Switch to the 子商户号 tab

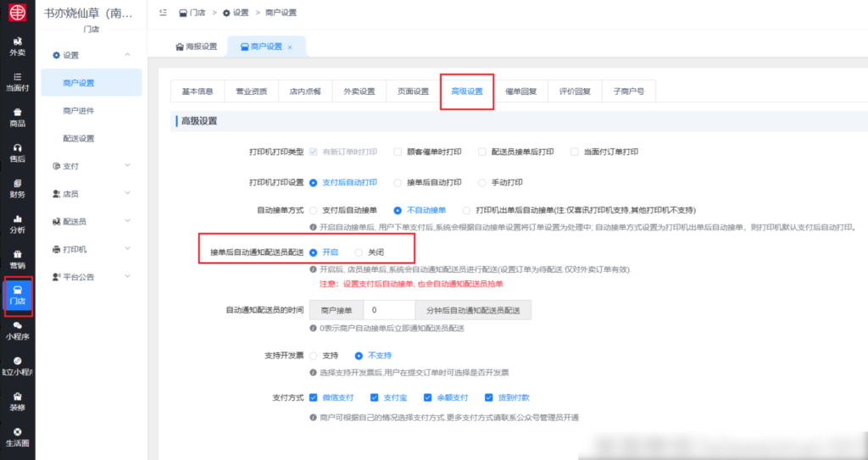(628, 91)
